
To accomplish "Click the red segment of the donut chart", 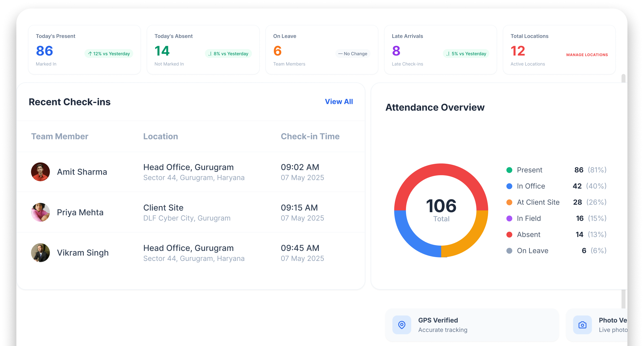I will [441, 169].
